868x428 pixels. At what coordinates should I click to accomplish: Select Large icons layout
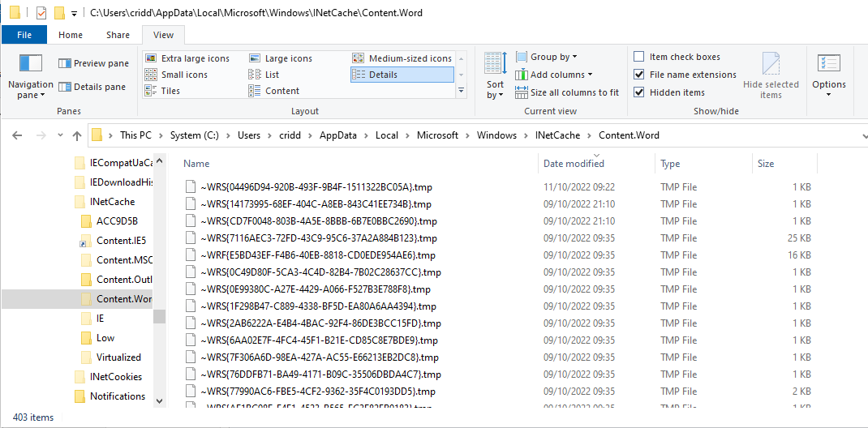(x=281, y=58)
